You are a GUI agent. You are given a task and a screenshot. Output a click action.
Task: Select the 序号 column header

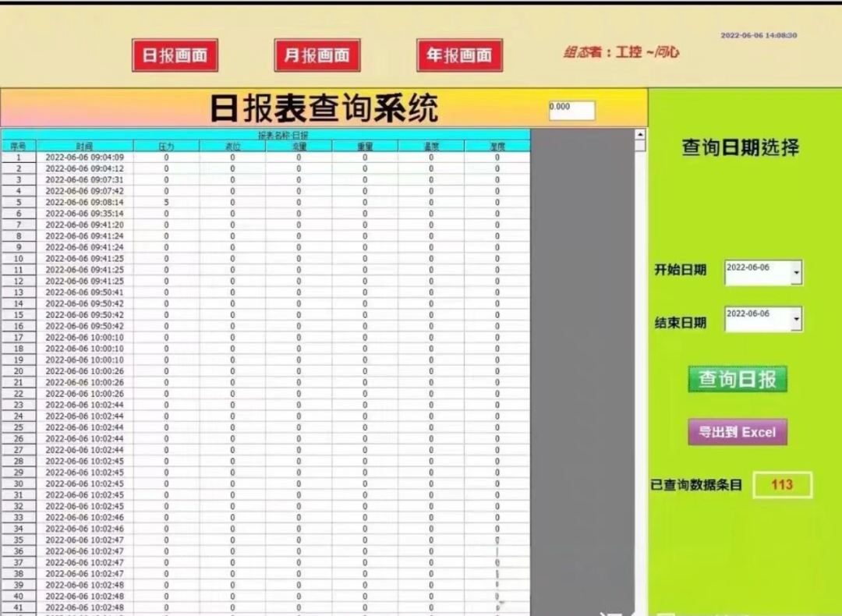pos(19,146)
